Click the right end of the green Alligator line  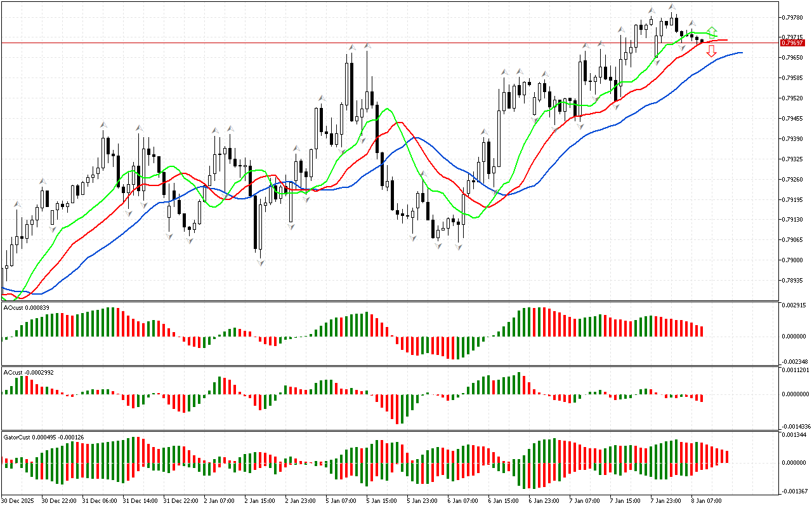click(x=716, y=36)
